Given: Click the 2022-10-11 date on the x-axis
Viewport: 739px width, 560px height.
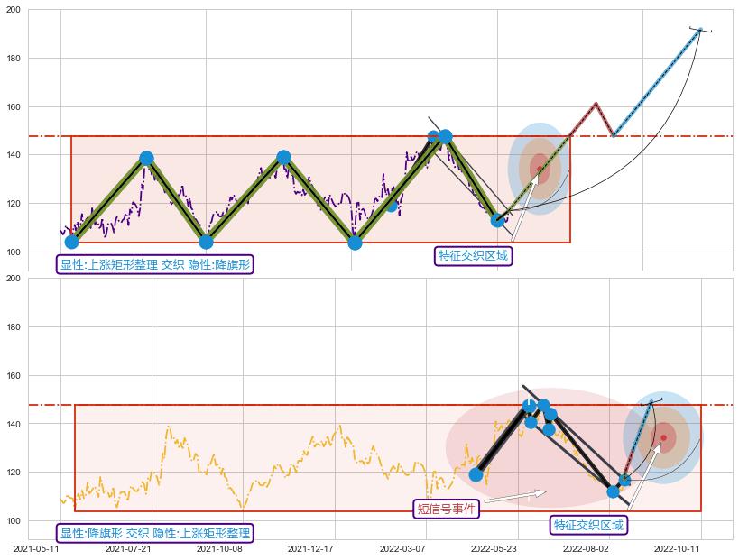Looking at the screenshot, I should click(677, 548).
